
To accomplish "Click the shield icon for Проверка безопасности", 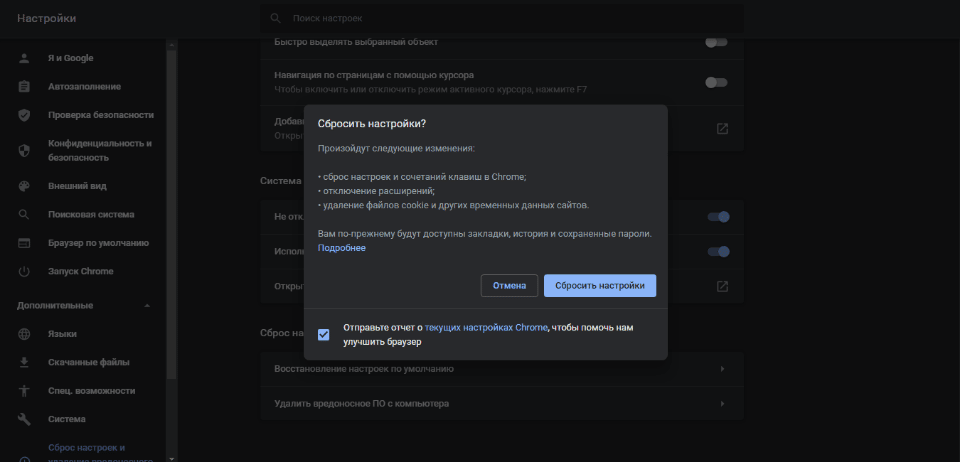I will coord(24,115).
